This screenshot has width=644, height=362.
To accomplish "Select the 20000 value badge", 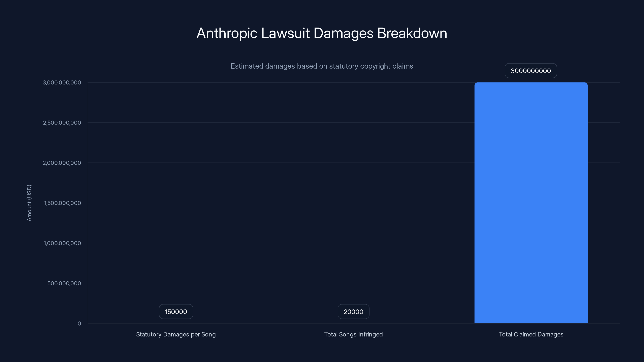I will click(x=354, y=312).
